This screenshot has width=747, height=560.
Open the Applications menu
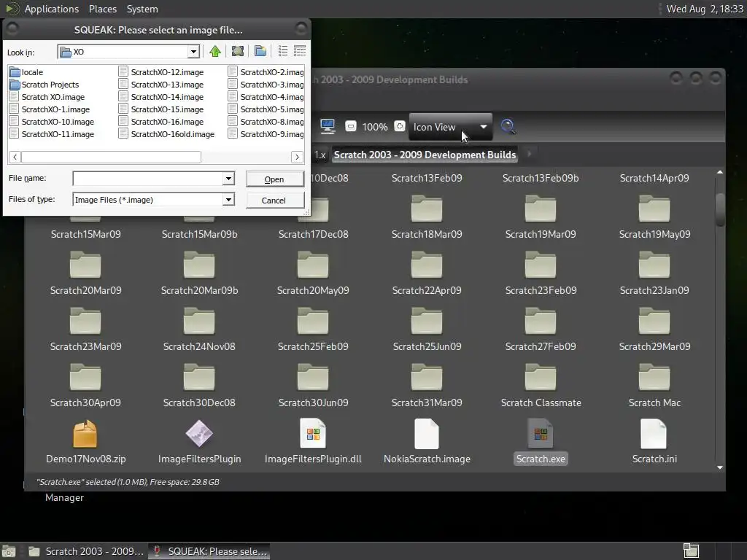[52, 9]
